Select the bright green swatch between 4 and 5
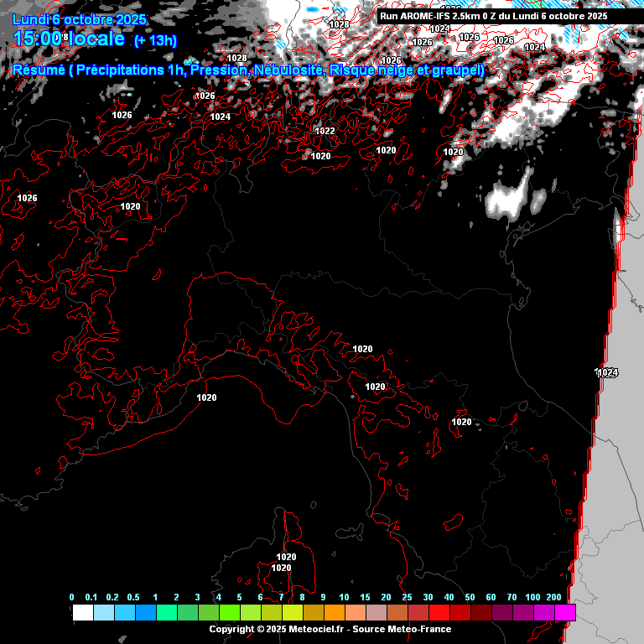644x644 pixels. click(229, 613)
